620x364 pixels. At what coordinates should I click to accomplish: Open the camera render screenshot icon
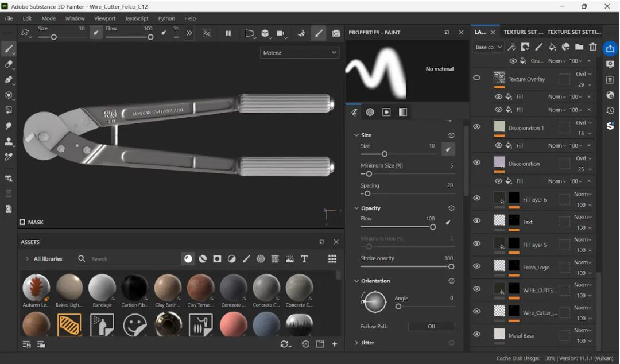click(336, 33)
